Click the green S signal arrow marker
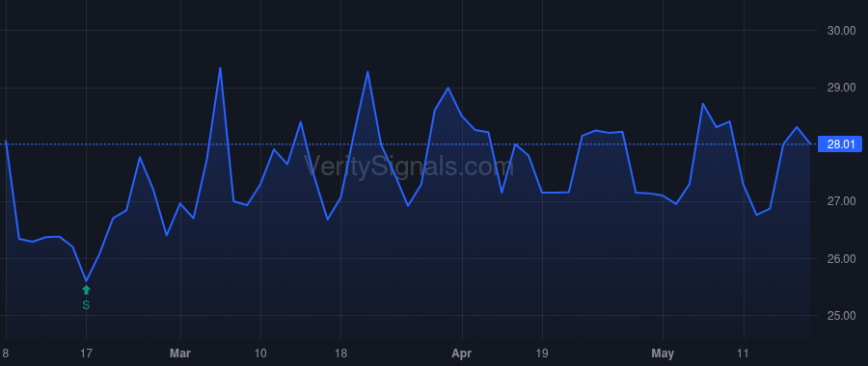Image resolution: width=868 pixels, height=366 pixels. click(86, 290)
